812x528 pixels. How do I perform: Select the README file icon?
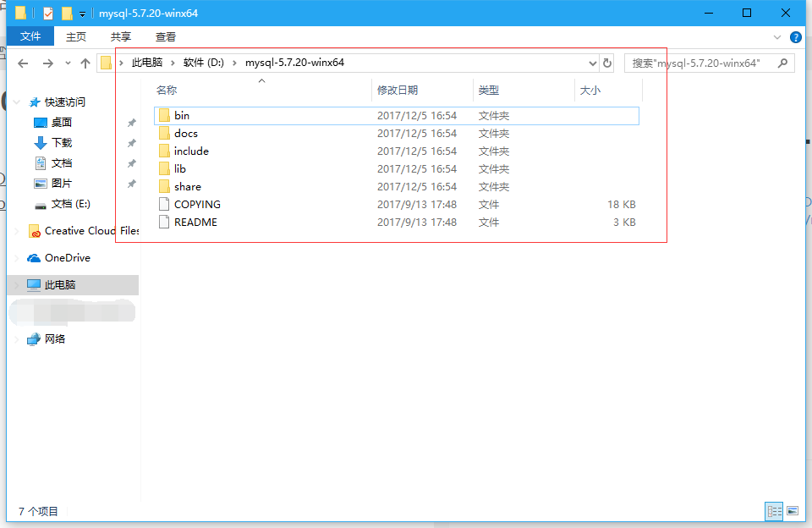(x=164, y=222)
